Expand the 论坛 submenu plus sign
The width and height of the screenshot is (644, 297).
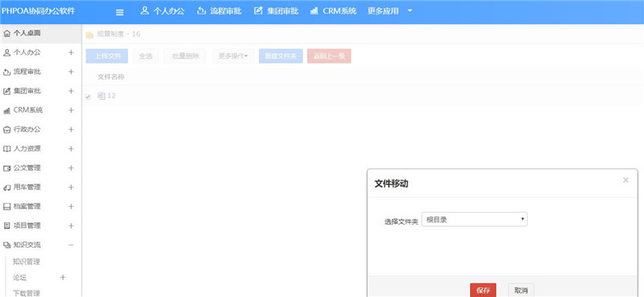(x=63, y=278)
